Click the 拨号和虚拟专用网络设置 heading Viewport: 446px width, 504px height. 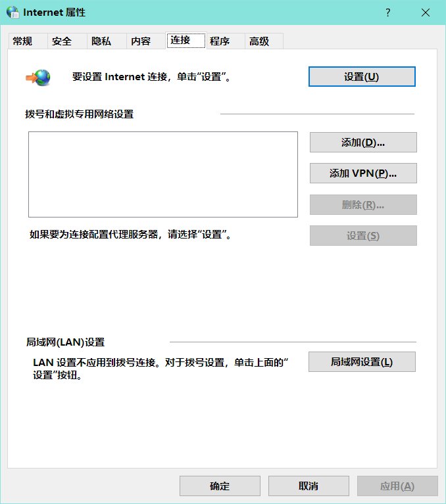tap(79, 114)
